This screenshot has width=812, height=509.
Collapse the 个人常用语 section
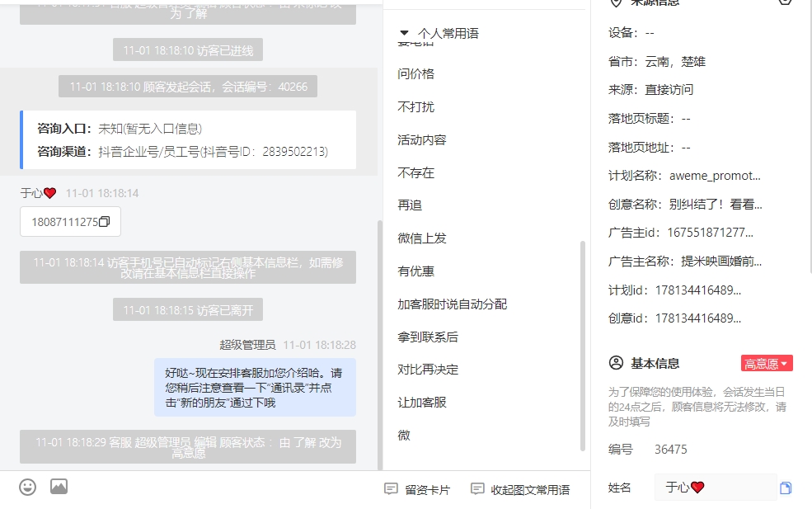point(405,33)
